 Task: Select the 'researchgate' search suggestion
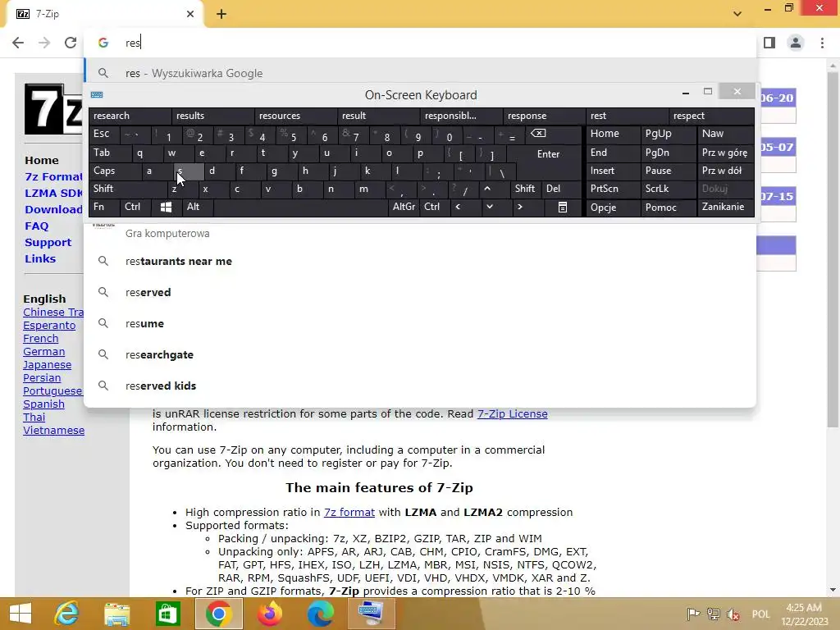point(421,354)
